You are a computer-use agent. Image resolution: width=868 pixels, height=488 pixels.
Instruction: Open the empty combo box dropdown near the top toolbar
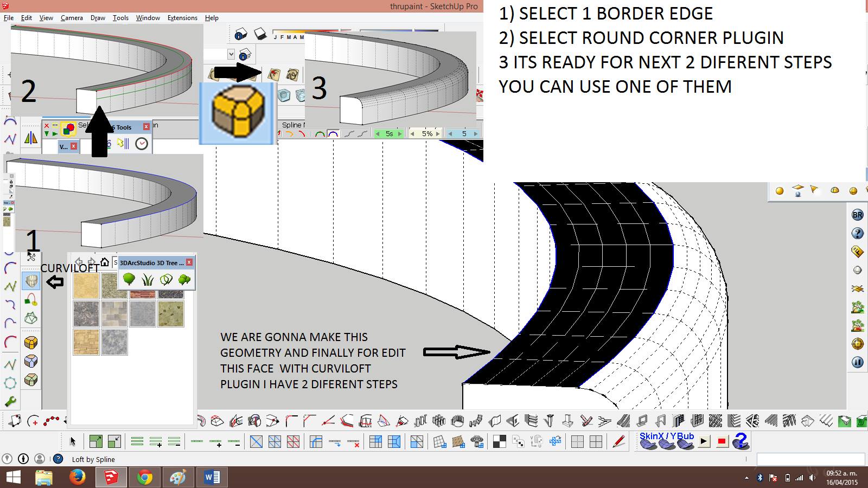point(230,54)
